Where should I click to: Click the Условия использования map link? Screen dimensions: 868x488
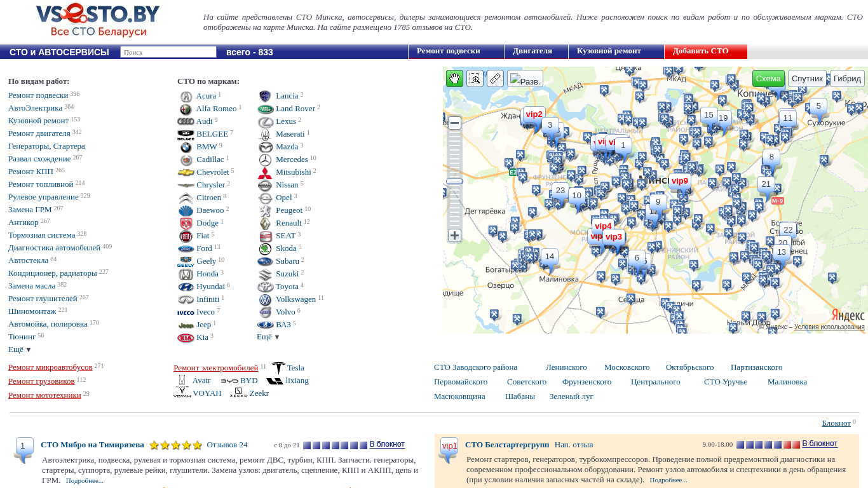pos(829,327)
